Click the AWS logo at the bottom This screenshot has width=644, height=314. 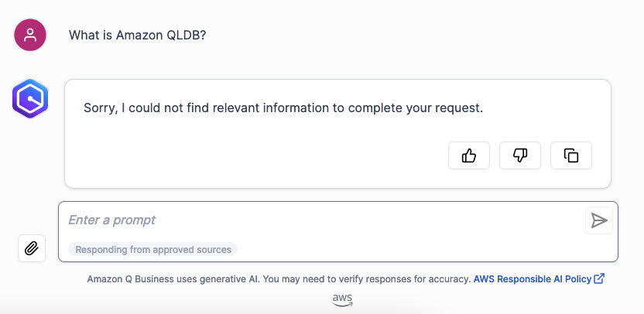pos(343,300)
